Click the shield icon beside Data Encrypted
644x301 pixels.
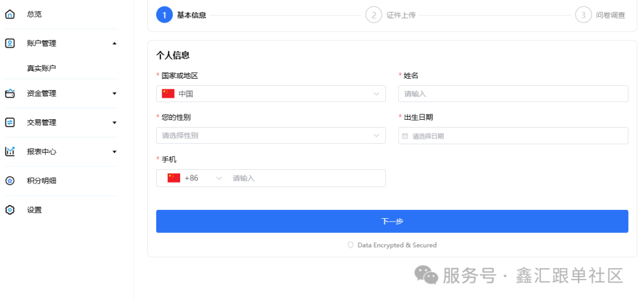(351, 245)
